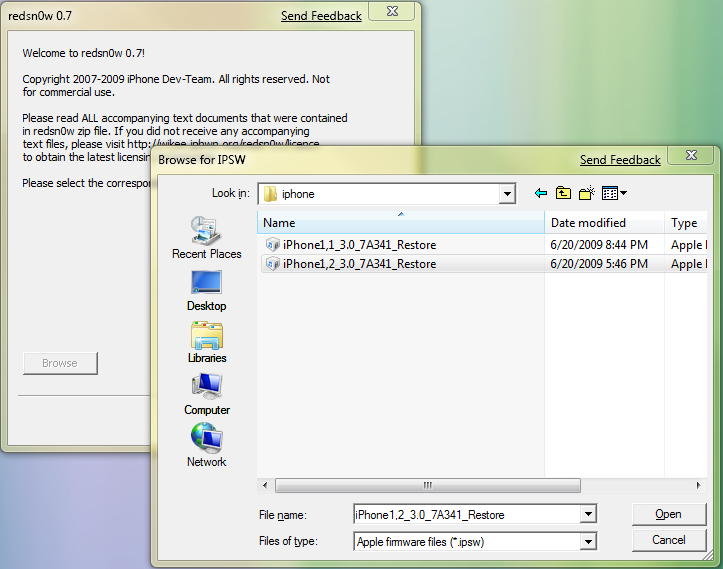Screen dimensions: 723x569
Task: Click the iPhone1,1 file's IPSW icon
Action: (273, 244)
